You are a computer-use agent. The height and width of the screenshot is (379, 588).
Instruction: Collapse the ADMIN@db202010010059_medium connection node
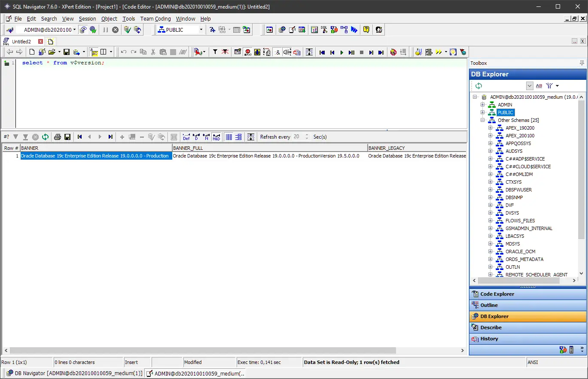pos(475,97)
